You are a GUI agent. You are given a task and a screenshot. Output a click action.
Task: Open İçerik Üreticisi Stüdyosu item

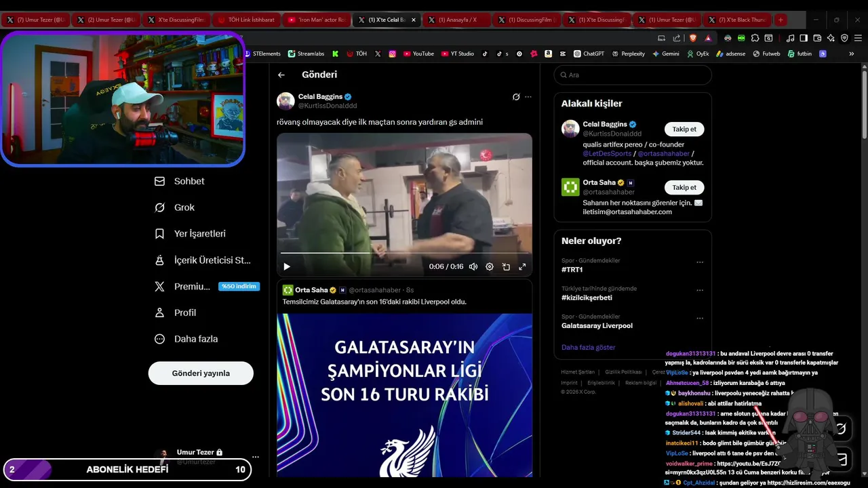tap(203, 260)
